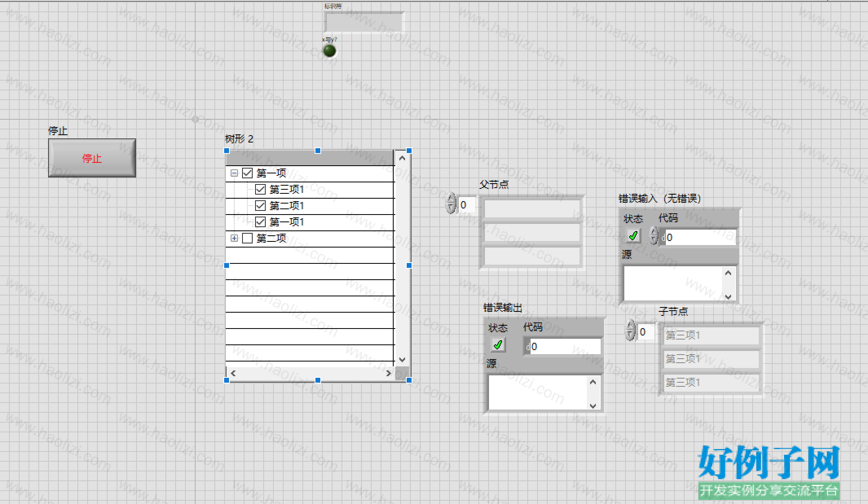868x504 pixels.
Task: Decrement the 子节点 array index
Action: [x=630, y=335]
